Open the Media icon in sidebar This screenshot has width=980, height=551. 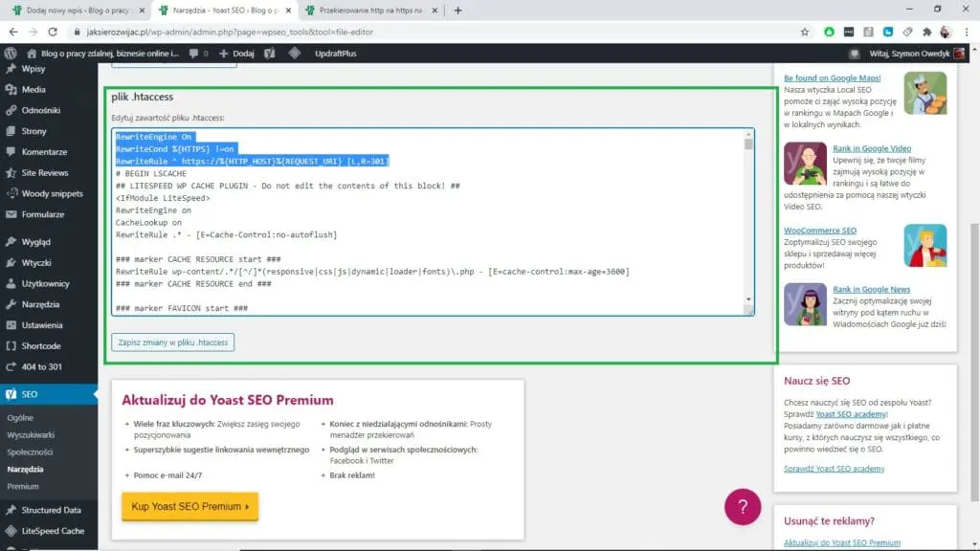[11, 89]
